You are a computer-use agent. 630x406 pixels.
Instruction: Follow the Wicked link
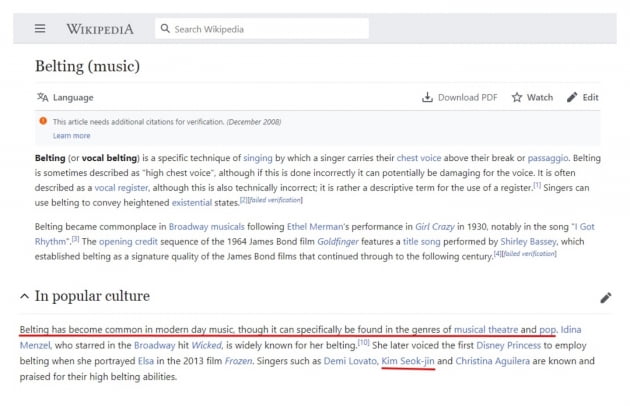[206, 345]
